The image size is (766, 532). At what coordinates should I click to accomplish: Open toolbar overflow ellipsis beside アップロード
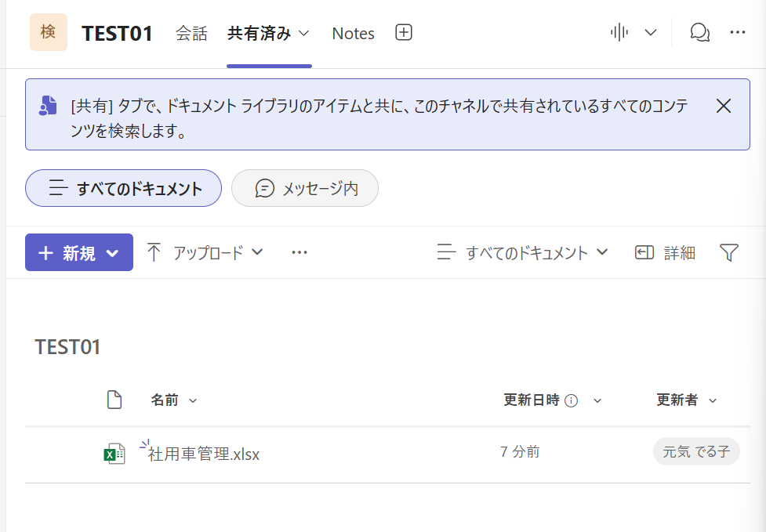[299, 252]
